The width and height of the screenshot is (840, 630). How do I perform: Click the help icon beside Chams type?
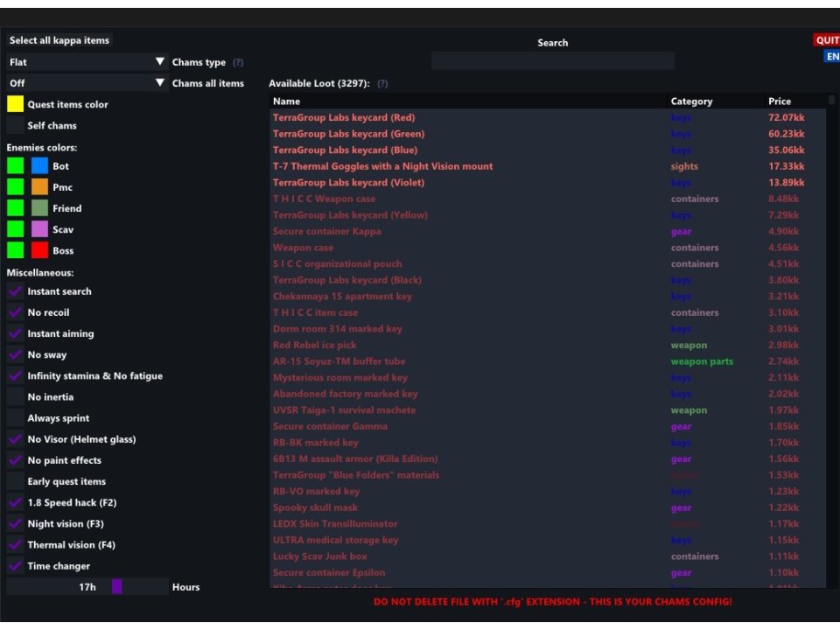coord(238,63)
